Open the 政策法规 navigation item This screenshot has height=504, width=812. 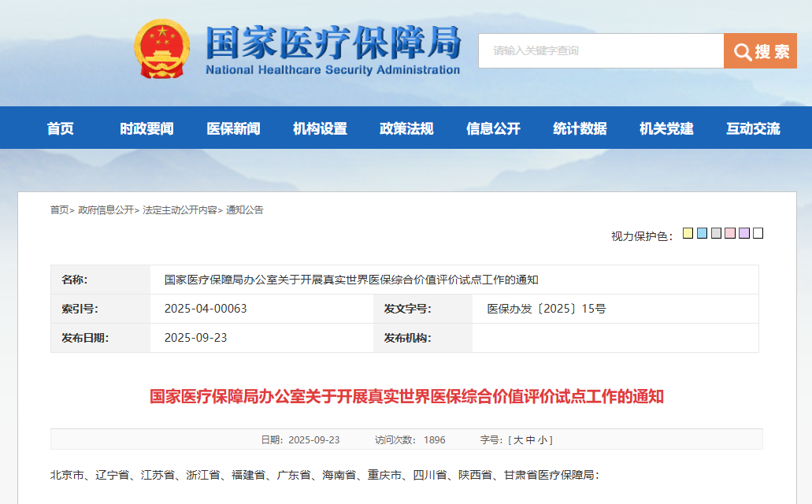[406, 128]
